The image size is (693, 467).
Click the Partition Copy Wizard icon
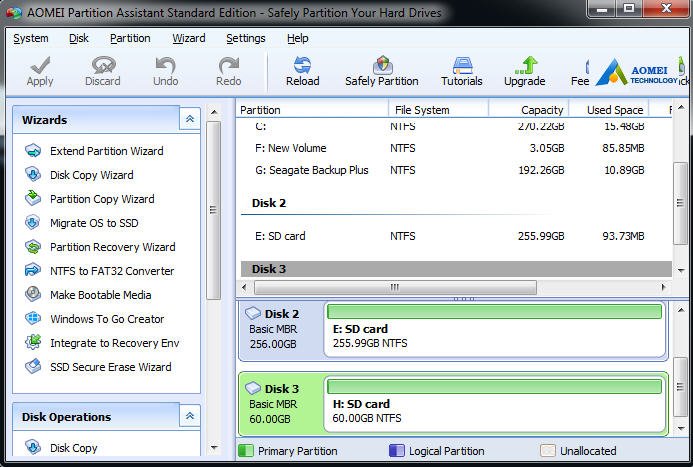[33, 198]
